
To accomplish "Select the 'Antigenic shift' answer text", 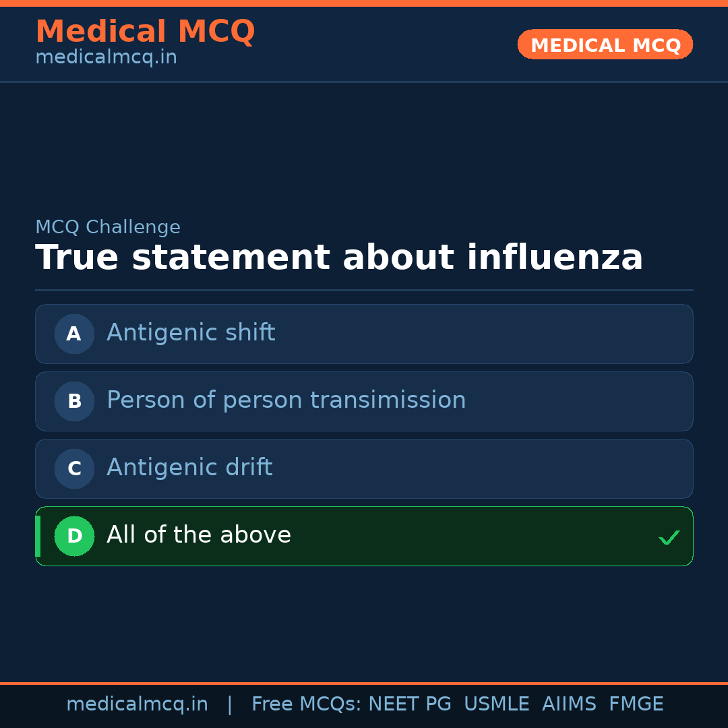I will click(x=191, y=333).
